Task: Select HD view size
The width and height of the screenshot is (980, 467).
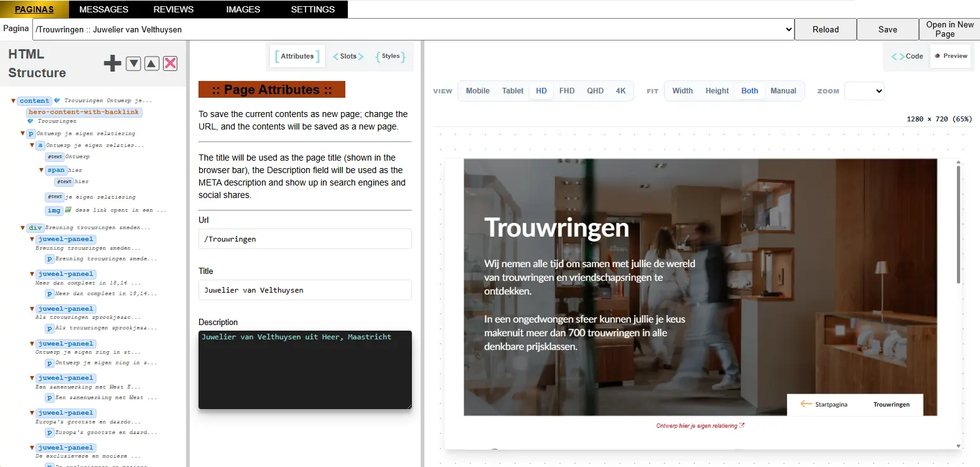Action: (541, 91)
